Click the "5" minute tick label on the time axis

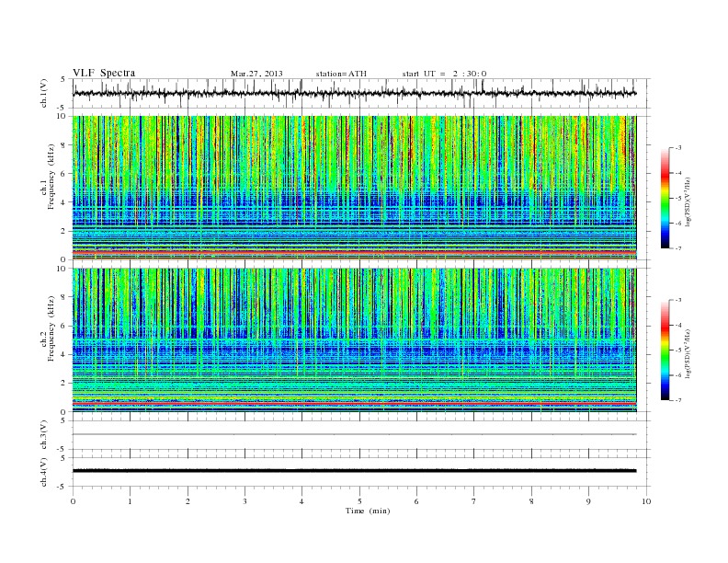click(359, 501)
